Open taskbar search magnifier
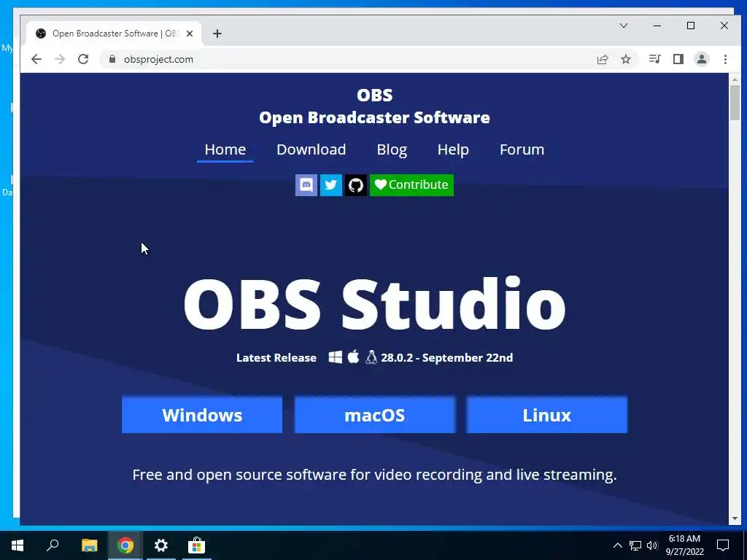 [x=53, y=545]
